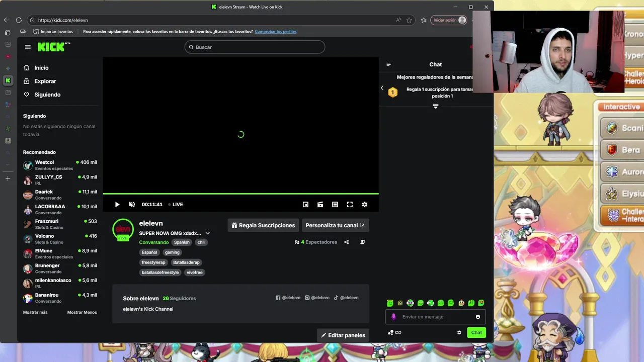
Task: Select the gaming tag
Action: coord(172,252)
